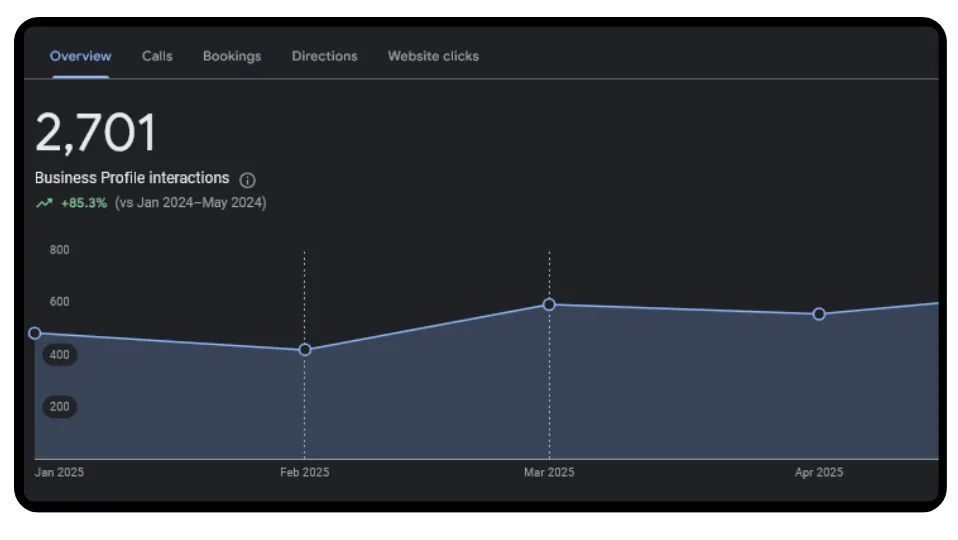Image resolution: width=958 pixels, height=540 pixels.
Task: Switch to the Calls tab
Action: click(x=157, y=56)
